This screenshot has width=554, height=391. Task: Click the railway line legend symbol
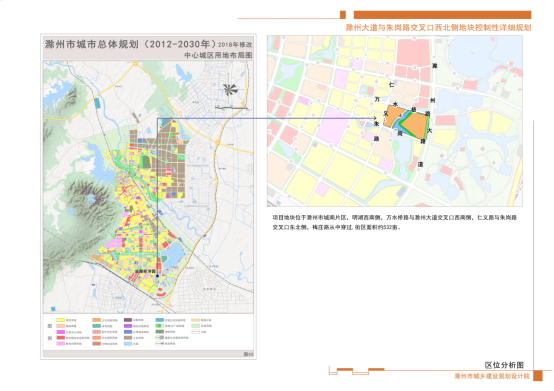coord(160,343)
